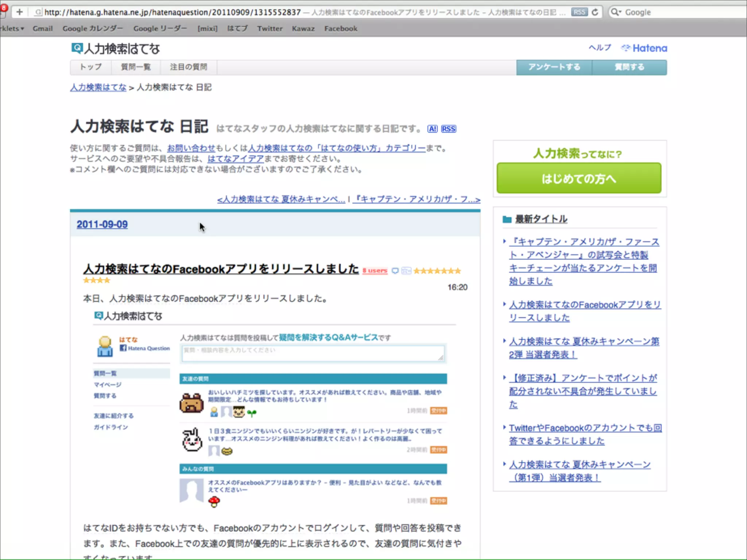
Task: Click the アンケートする button
Action: (x=554, y=67)
